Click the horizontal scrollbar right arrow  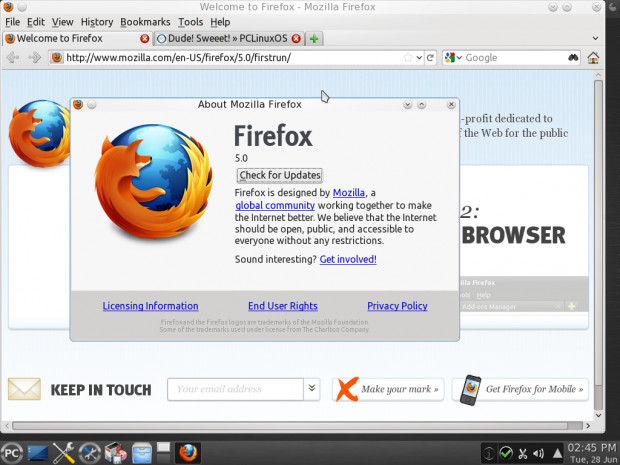tap(588, 426)
